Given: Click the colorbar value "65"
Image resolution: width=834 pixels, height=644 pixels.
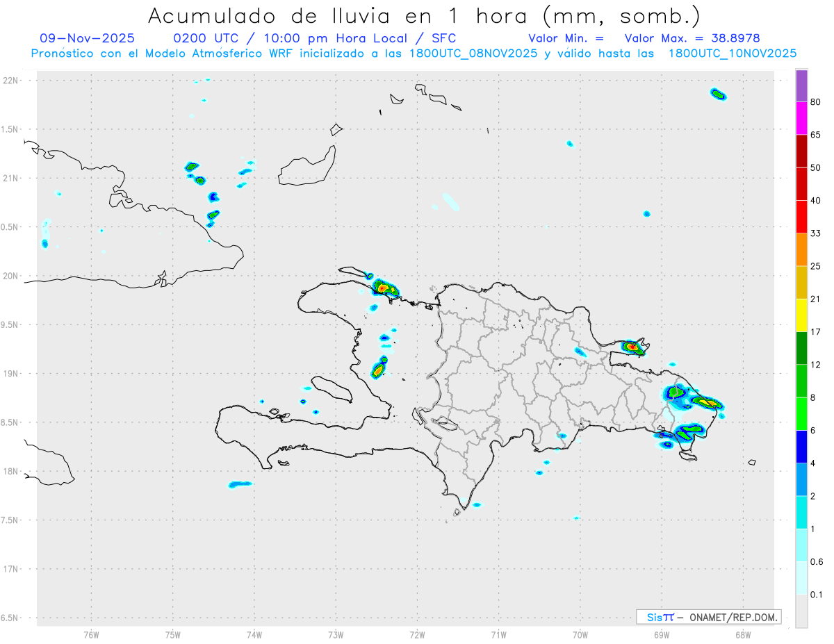Looking at the screenshot, I should (815, 135).
